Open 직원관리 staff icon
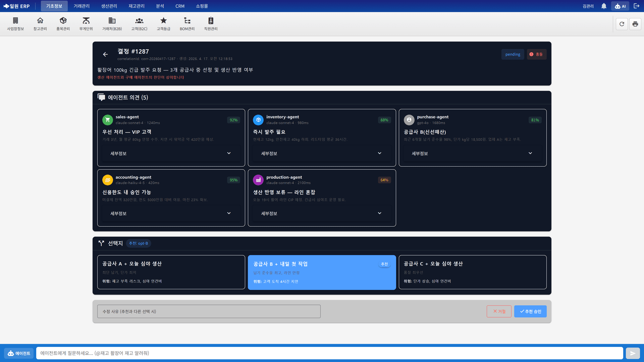The height and width of the screenshot is (362, 644). point(211,24)
